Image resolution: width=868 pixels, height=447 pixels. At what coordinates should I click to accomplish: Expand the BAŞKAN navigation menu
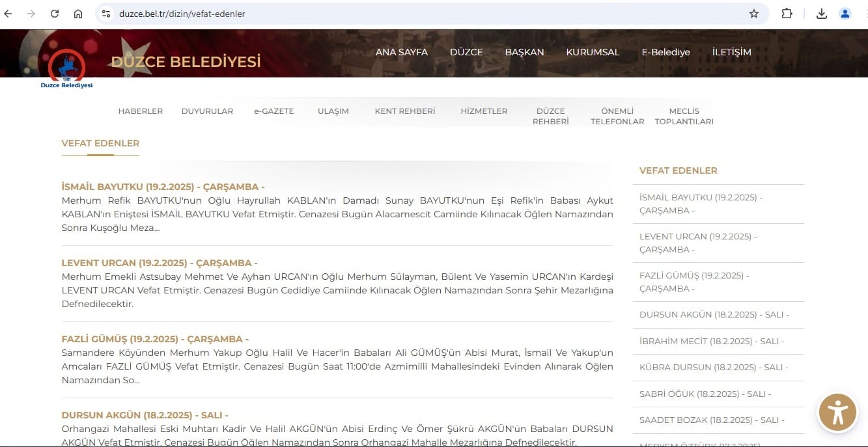[524, 52]
